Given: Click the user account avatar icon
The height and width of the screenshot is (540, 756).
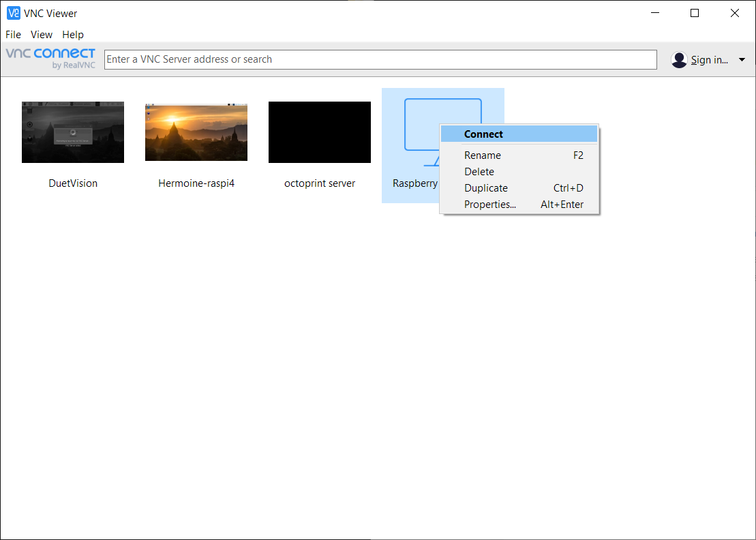Looking at the screenshot, I should click(679, 60).
